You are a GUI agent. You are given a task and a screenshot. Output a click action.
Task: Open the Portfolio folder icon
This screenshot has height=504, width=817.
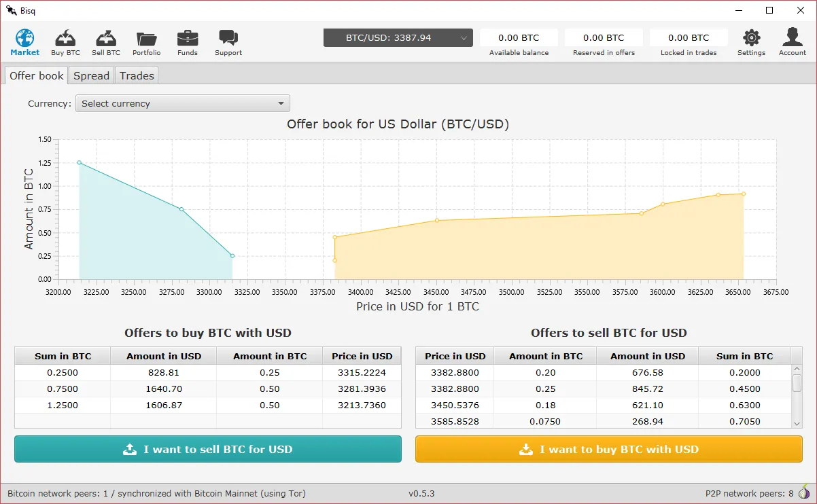tap(146, 39)
